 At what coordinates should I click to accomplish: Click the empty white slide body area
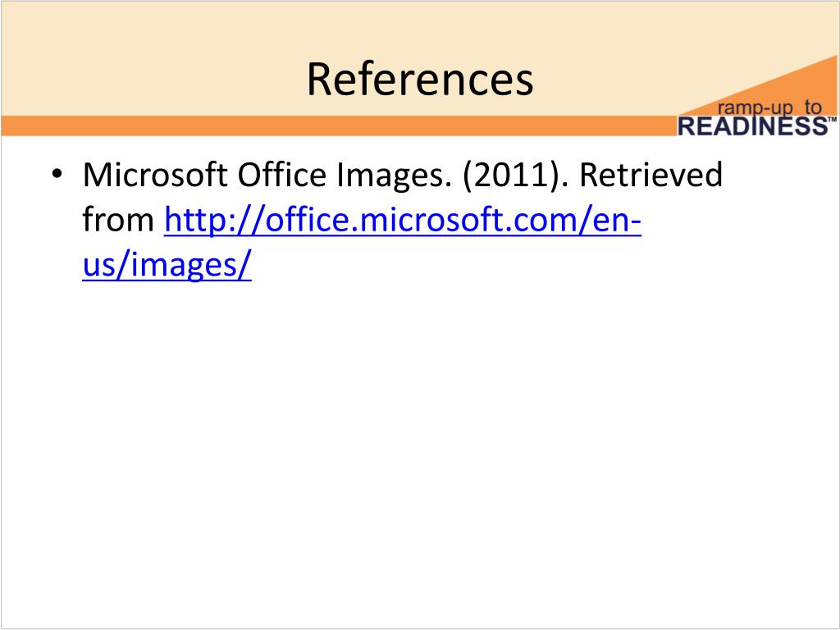(420, 455)
